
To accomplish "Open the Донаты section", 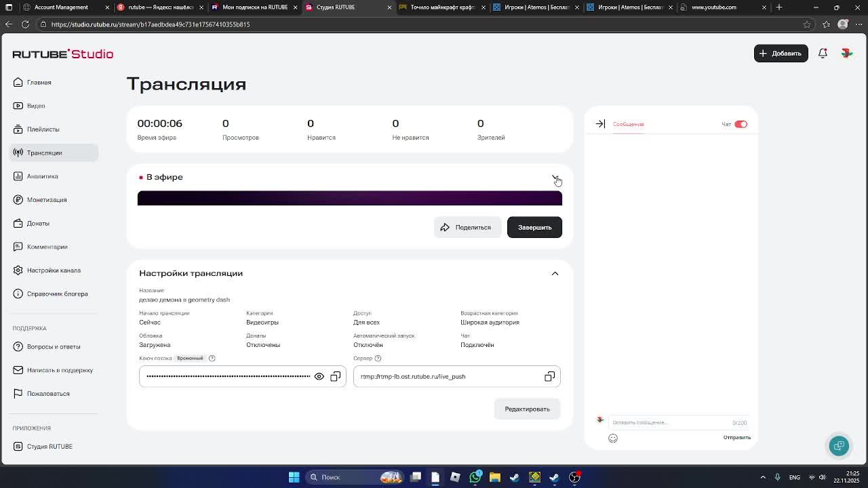I will (x=54, y=223).
